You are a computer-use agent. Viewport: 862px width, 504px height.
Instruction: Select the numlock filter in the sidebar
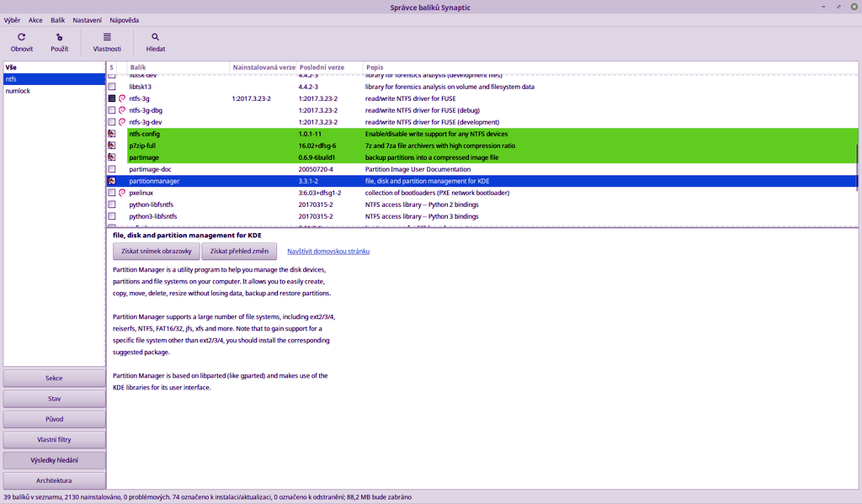pyautogui.click(x=17, y=90)
